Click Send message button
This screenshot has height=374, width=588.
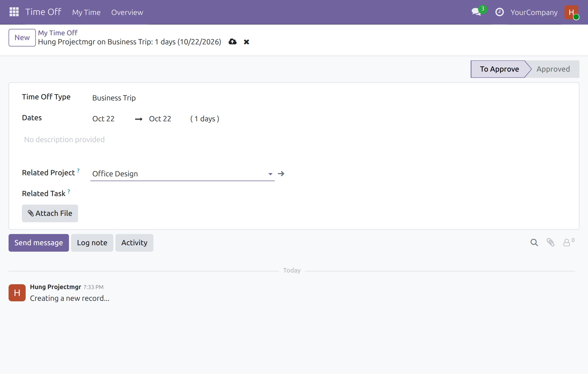click(x=39, y=243)
